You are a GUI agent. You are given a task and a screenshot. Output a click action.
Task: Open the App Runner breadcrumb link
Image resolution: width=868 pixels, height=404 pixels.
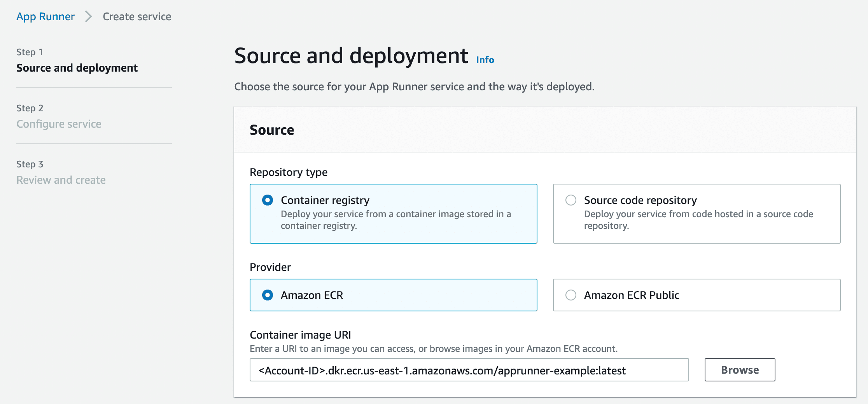pos(45,17)
